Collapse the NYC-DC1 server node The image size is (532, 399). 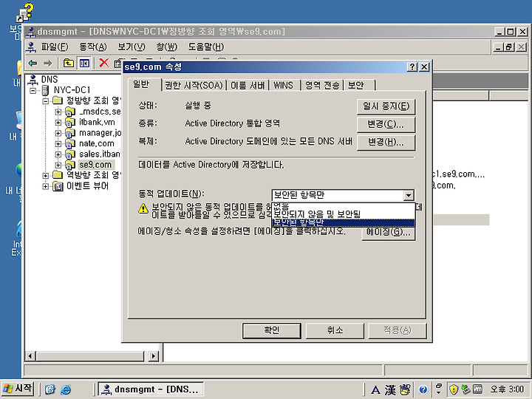(33, 91)
